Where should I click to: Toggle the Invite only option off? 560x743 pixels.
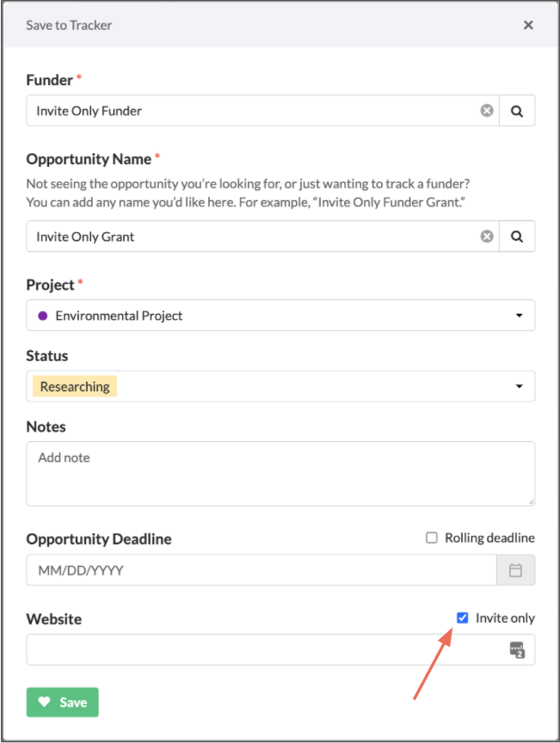462,617
